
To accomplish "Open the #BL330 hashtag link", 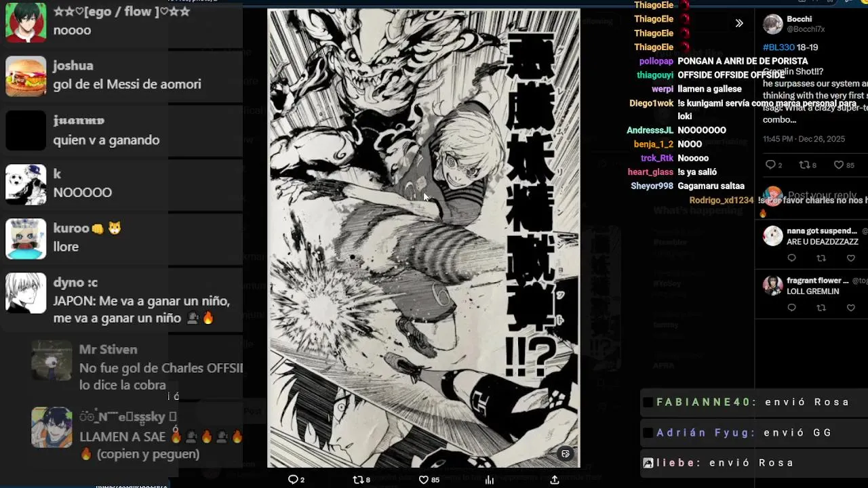I will pos(778,47).
